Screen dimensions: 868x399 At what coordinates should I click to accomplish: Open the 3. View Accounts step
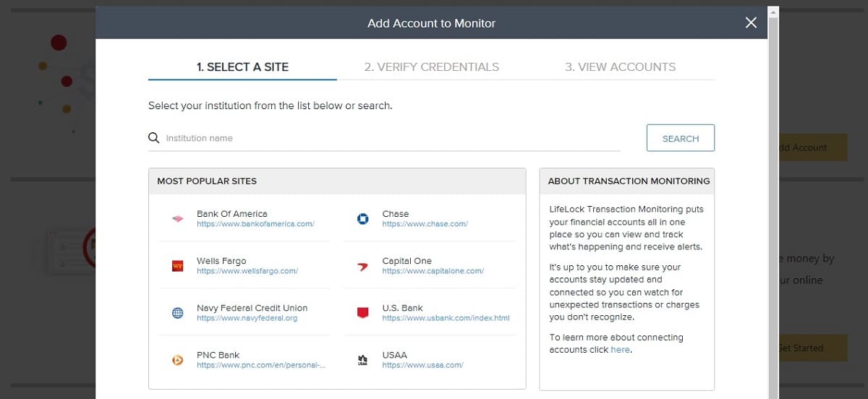(x=621, y=66)
